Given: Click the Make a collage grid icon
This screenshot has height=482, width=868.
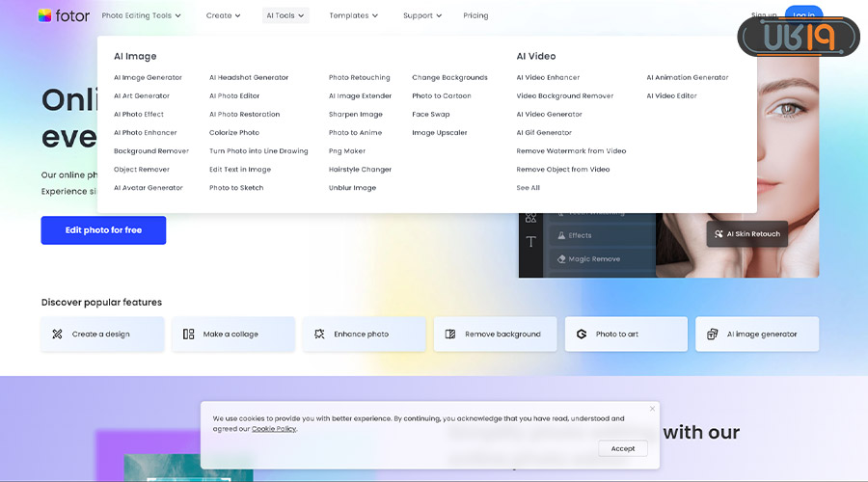Looking at the screenshot, I should (x=189, y=335).
